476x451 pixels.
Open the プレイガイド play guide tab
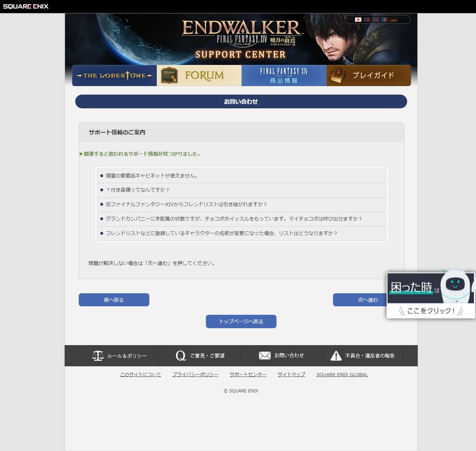369,76
